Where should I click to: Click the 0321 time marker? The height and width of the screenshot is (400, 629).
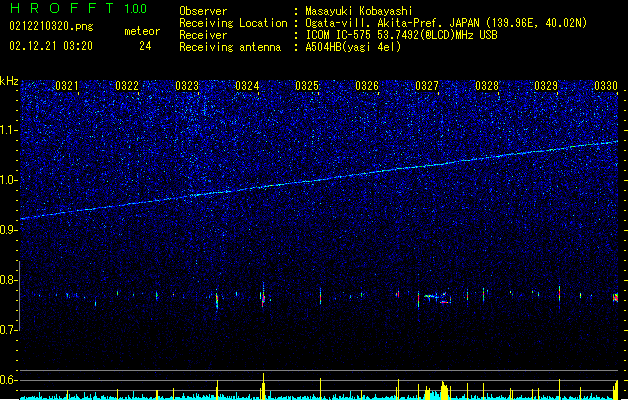[x=67, y=85]
